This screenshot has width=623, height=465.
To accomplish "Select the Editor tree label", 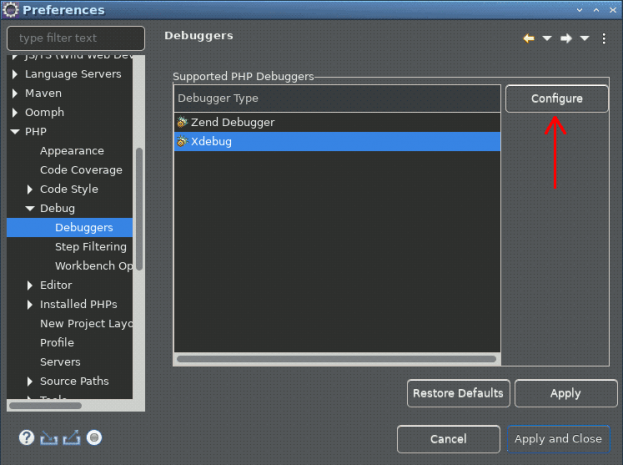I will pos(56,285).
